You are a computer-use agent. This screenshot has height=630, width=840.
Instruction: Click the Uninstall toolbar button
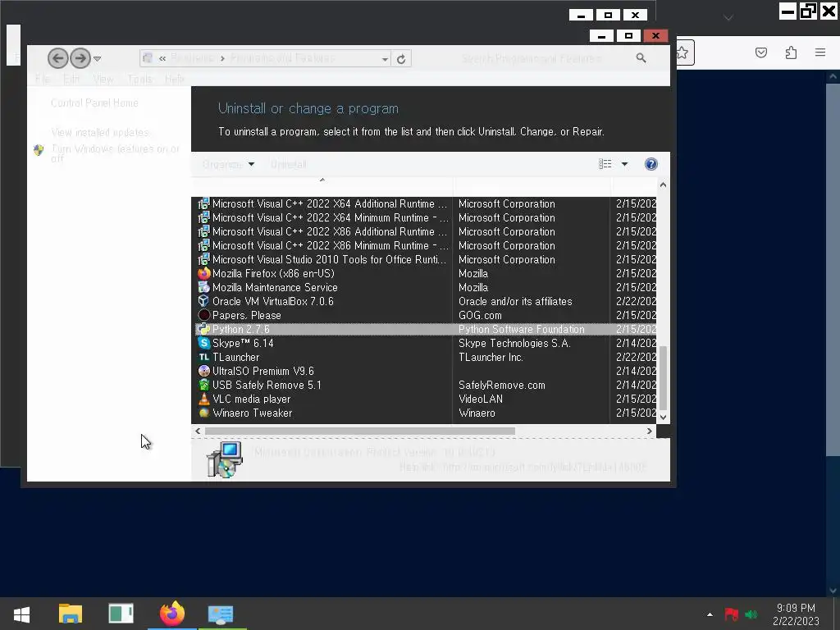point(288,164)
